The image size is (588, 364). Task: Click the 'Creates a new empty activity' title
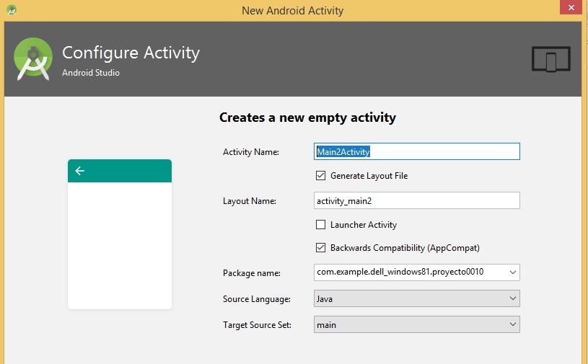coord(307,117)
